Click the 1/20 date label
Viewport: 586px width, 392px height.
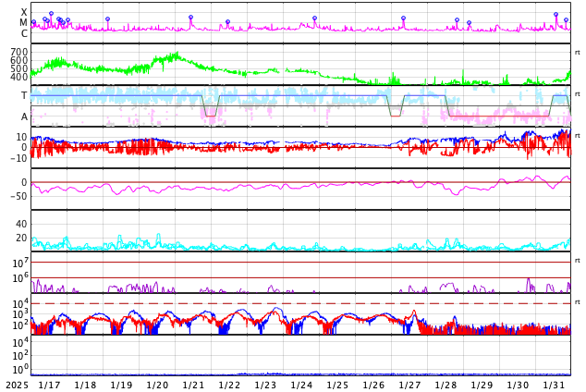157,385
